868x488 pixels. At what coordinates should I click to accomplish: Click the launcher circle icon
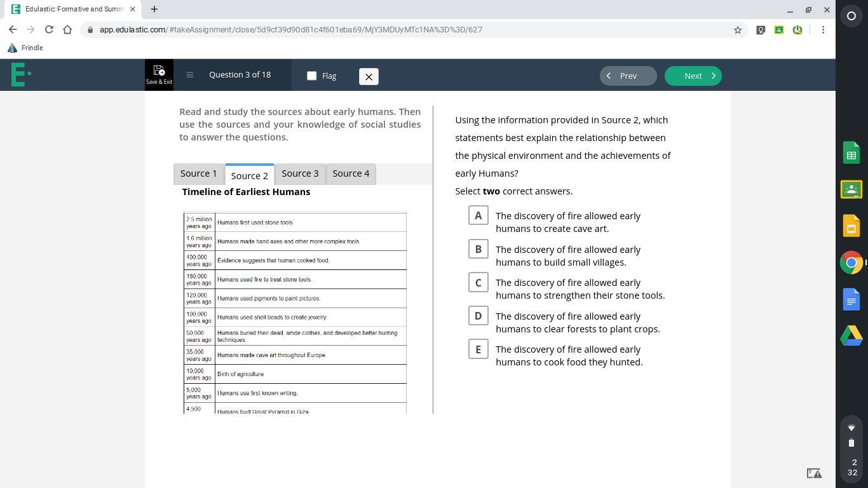click(x=851, y=16)
